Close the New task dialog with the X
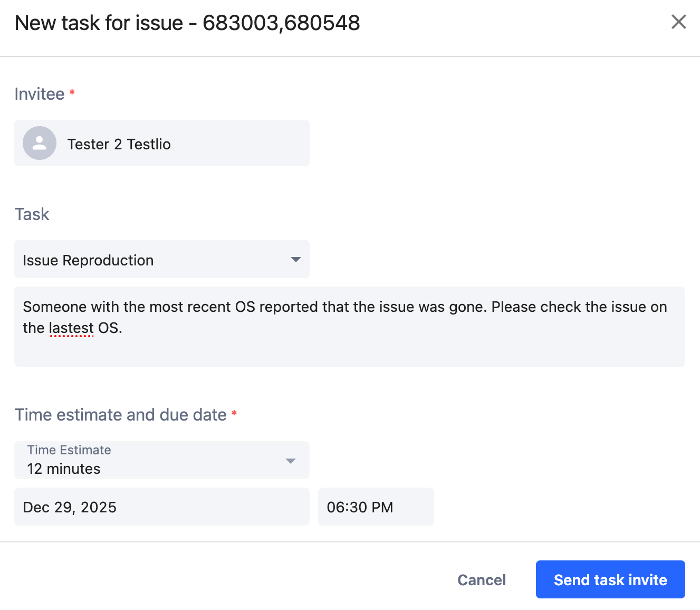The height and width of the screenshot is (610, 700). pyautogui.click(x=678, y=22)
